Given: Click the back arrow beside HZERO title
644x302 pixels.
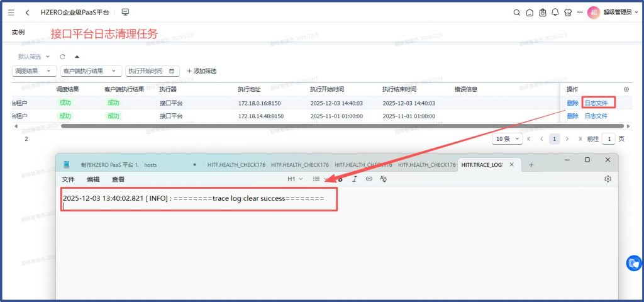Looking at the screenshot, I should (x=27, y=12).
